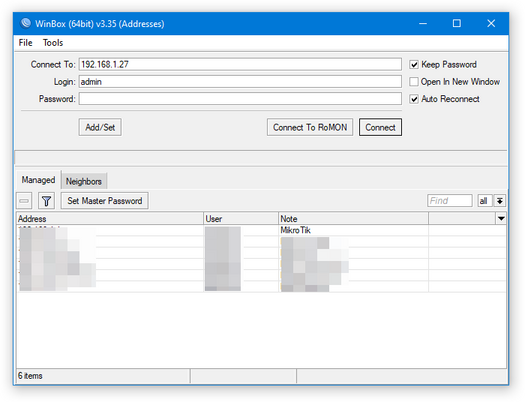Click Set Master Password button
The width and height of the screenshot is (525, 402).
pyautogui.click(x=105, y=201)
